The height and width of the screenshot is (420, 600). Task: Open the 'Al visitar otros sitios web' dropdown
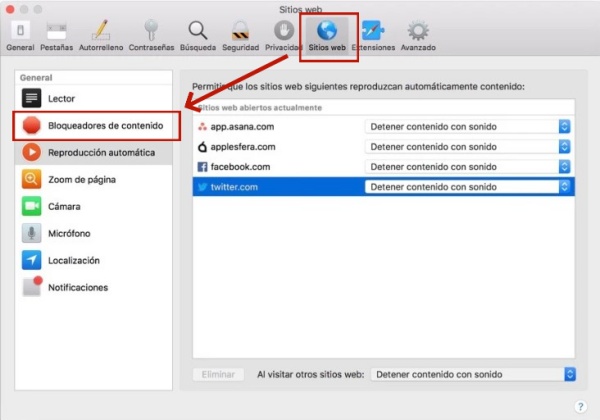pos(473,374)
